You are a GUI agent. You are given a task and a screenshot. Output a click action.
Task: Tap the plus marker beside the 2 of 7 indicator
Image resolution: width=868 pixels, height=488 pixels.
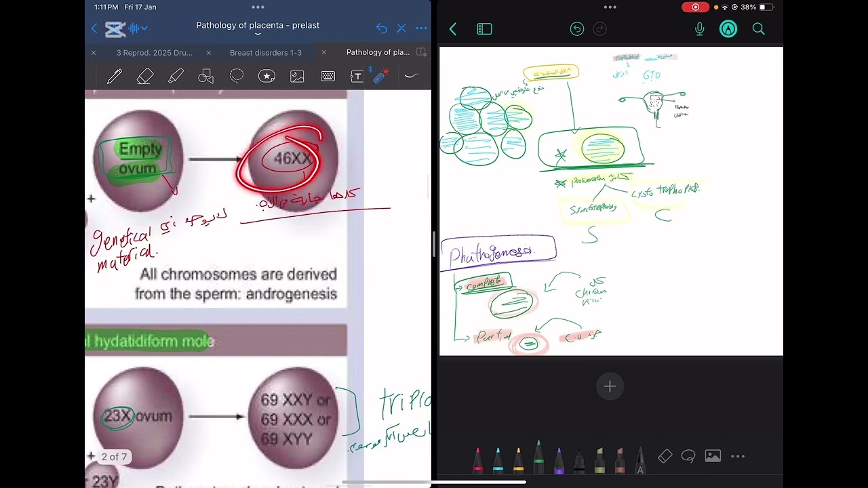(91, 457)
